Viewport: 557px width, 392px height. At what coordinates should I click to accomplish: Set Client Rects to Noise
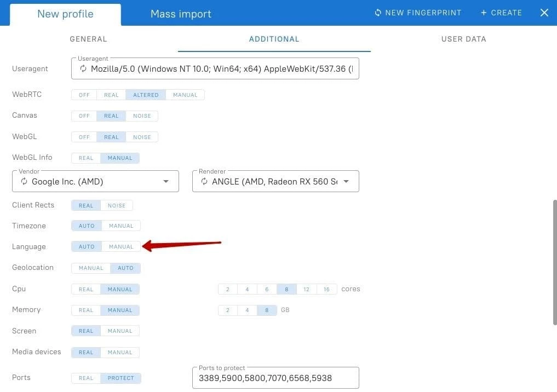tap(117, 205)
